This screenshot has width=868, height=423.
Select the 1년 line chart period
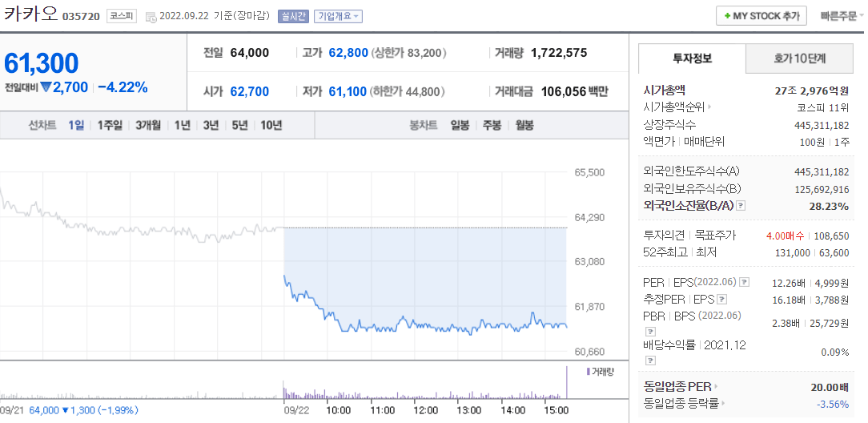182,125
